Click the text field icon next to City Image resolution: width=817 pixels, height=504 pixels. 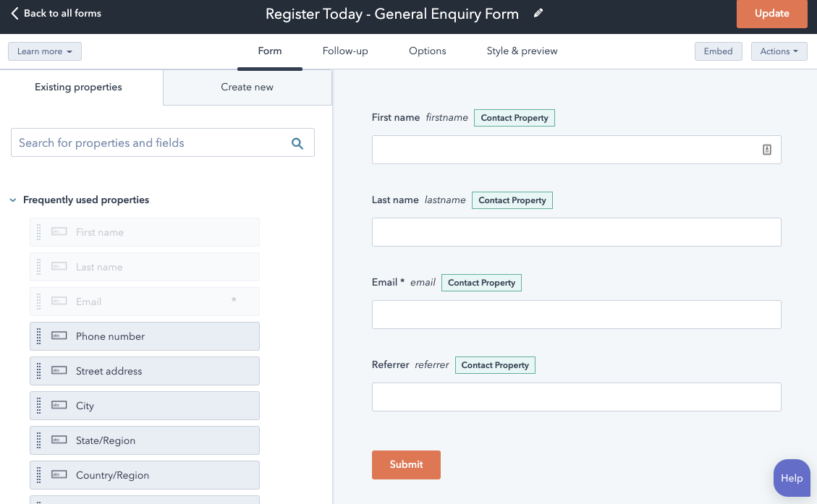click(x=59, y=405)
